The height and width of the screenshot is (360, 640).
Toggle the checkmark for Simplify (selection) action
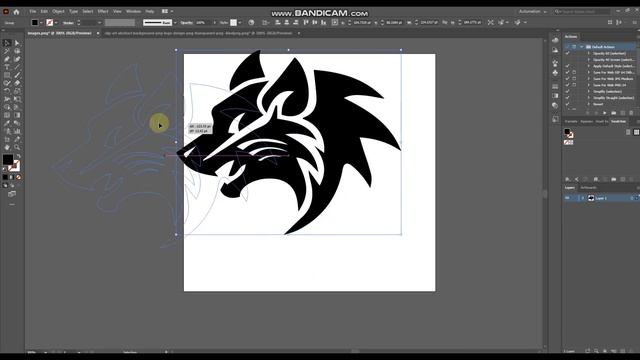click(567, 91)
